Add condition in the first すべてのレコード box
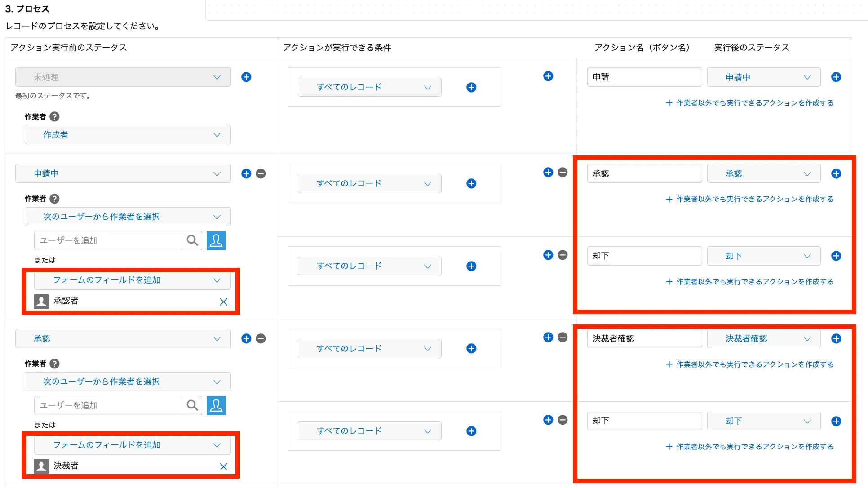The height and width of the screenshot is (488, 868). (x=471, y=87)
